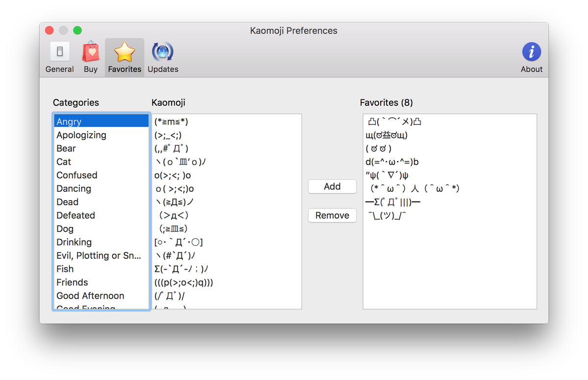588x380 pixels.
Task: Open the Updates globe pane
Action: [163, 57]
